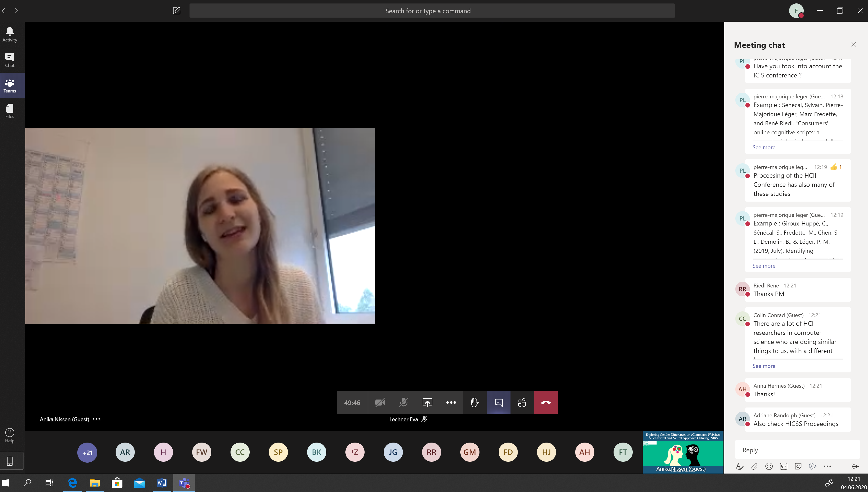
Task: Show the participants panel
Action: tap(522, 402)
